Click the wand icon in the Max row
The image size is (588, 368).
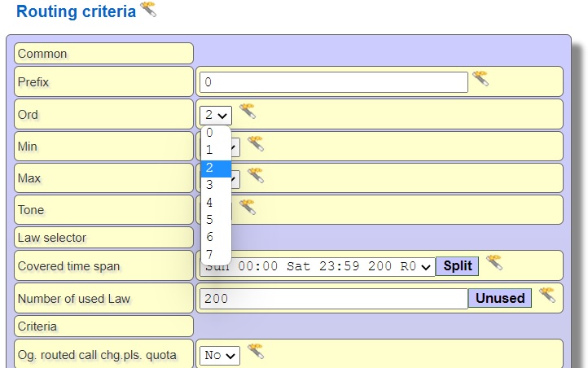[x=256, y=176]
